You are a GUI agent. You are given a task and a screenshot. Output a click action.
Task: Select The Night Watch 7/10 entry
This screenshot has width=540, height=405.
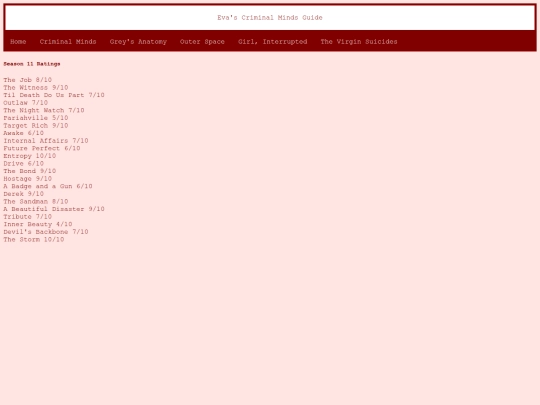44,110
